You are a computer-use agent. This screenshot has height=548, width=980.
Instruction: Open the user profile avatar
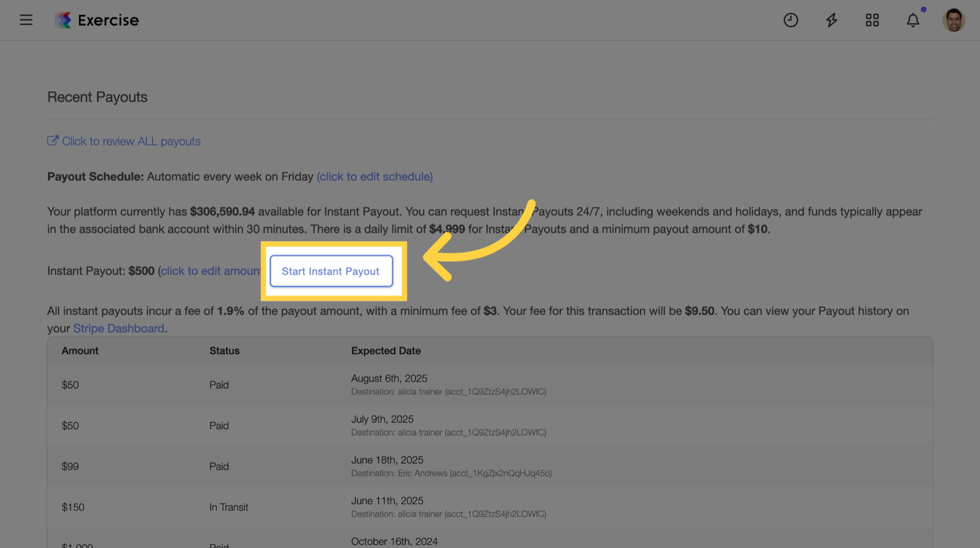point(953,20)
